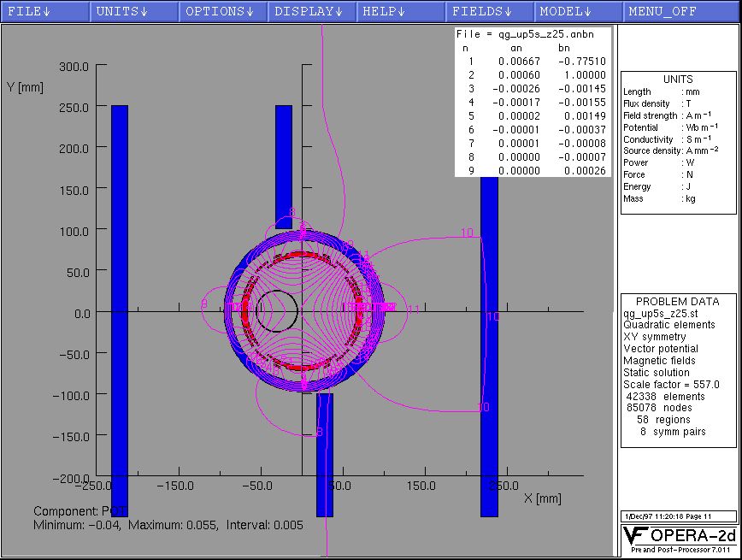Click the 'Vector potential' line

(661, 349)
